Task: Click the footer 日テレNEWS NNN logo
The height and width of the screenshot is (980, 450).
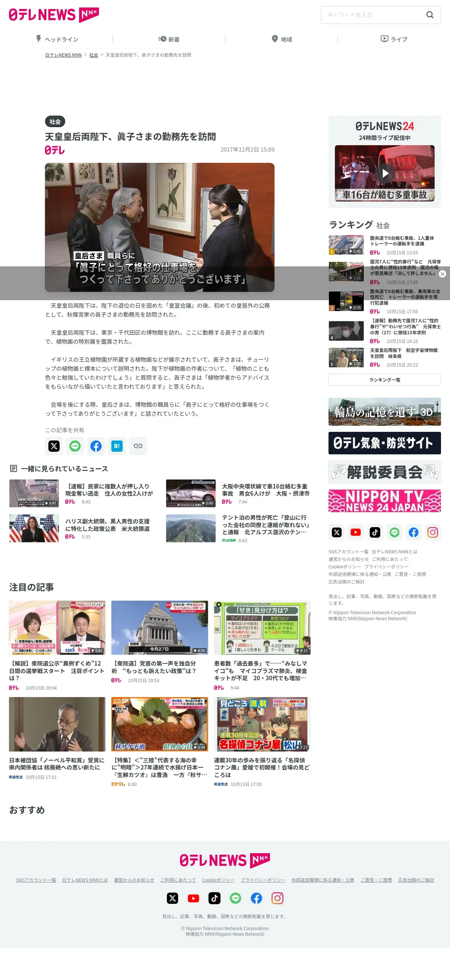Action: click(x=225, y=860)
